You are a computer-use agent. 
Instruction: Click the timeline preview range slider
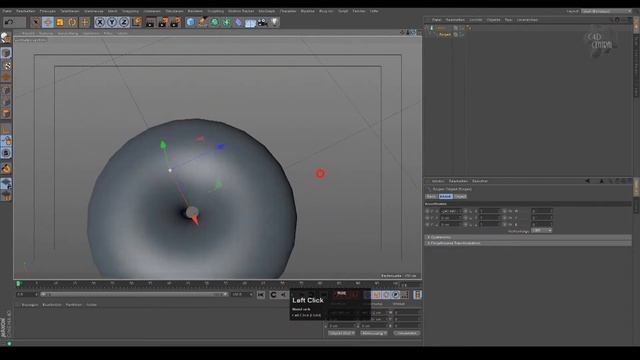pyautogui.click(x=133, y=294)
